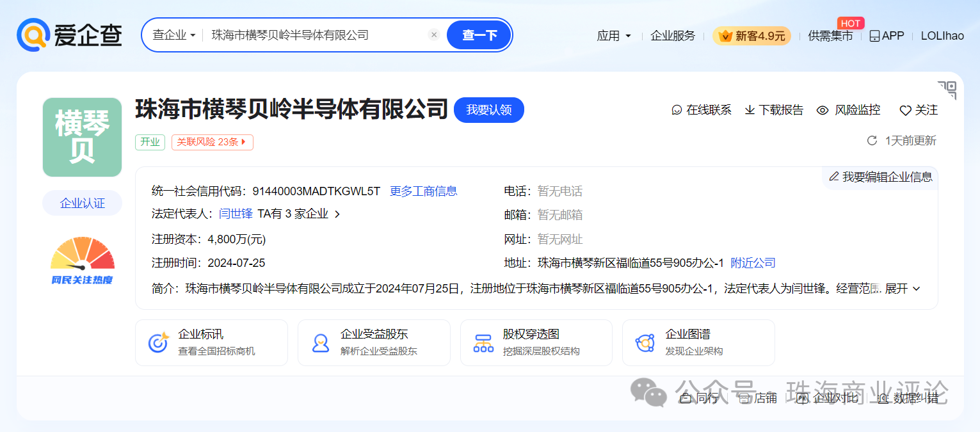The height and width of the screenshot is (432, 980).
Task: Open 查看全国招标商机 subtitle text
Action: click(216, 351)
